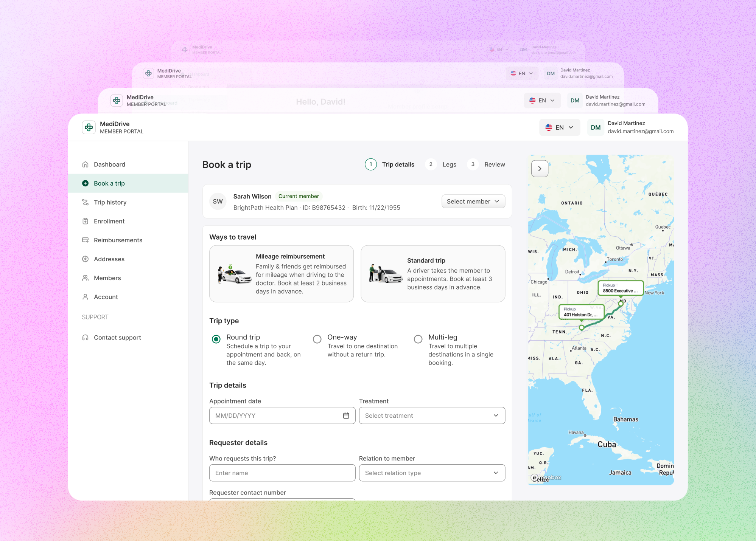Go to step 2 Legs
Viewport: 756px width, 541px height.
441,164
